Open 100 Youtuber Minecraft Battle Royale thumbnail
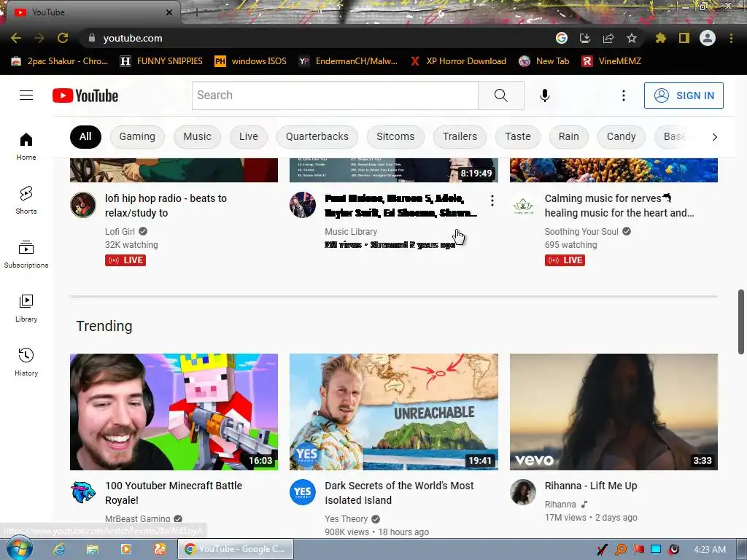 174,412
